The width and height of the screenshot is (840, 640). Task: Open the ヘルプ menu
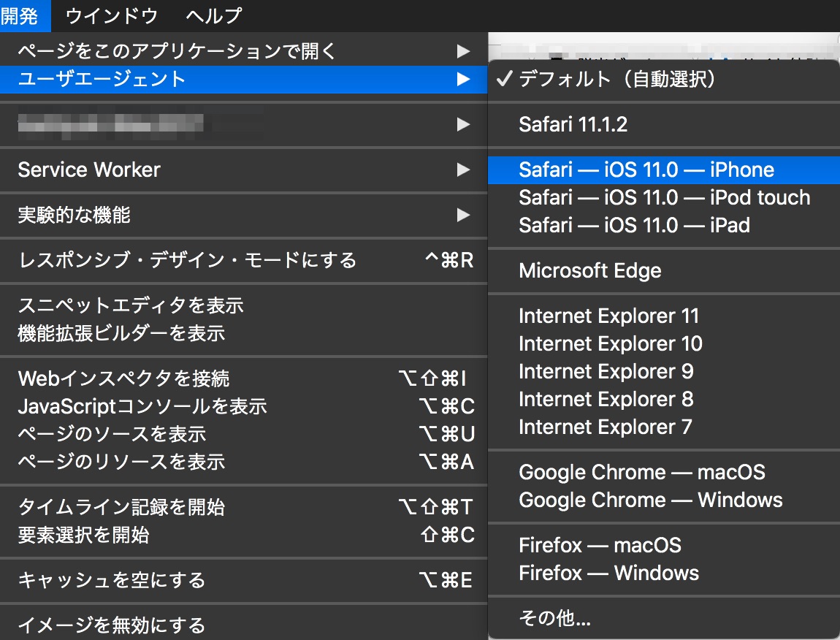pos(213,15)
